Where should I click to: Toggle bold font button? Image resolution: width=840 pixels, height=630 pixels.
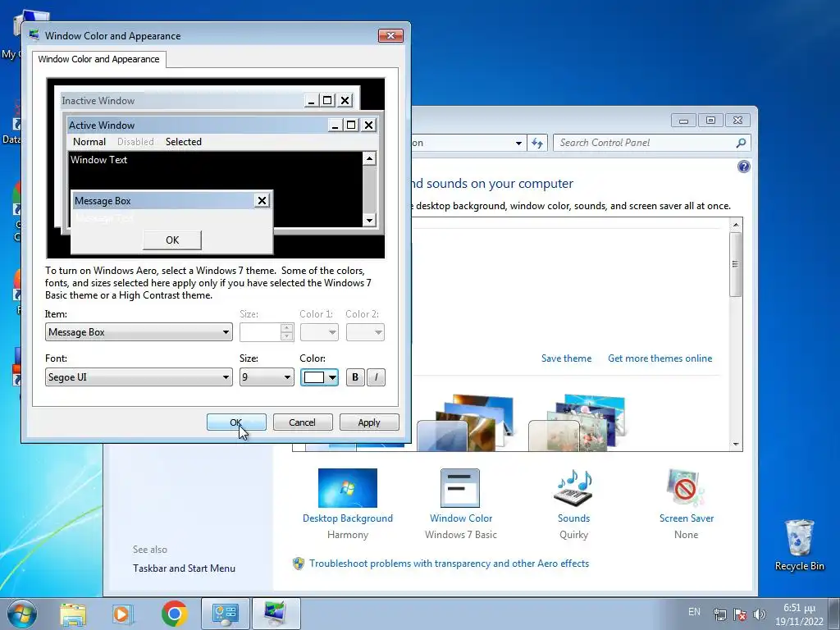tap(354, 377)
